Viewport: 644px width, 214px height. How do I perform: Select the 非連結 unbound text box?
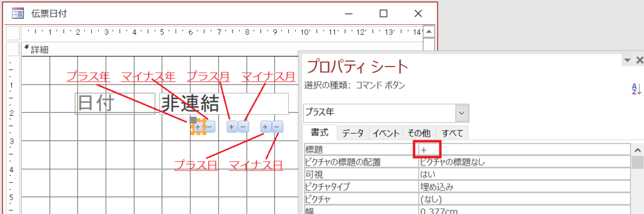click(x=224, y=103)
